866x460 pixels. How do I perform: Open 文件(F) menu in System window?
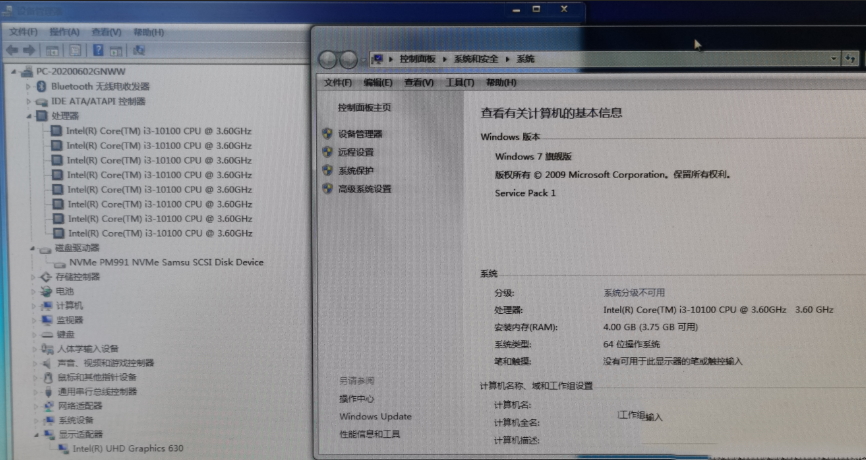click(x=337, y=82)
